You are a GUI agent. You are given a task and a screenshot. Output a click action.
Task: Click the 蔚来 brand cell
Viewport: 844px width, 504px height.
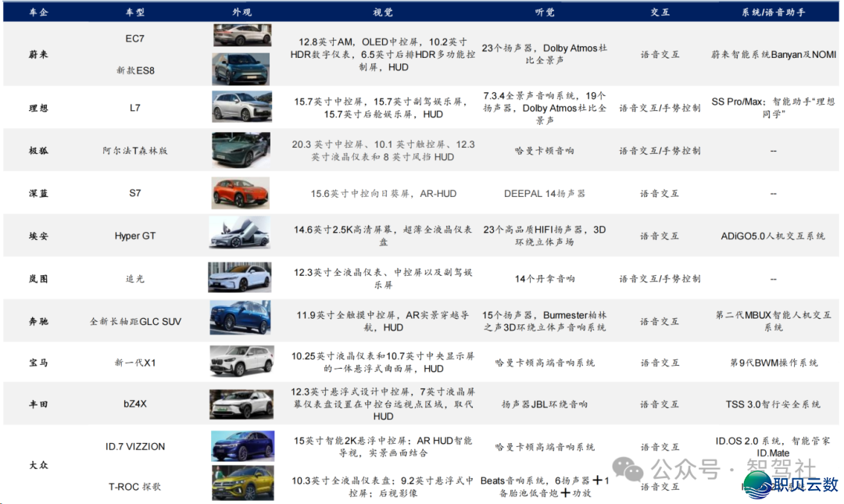click(x=38, y=54)
